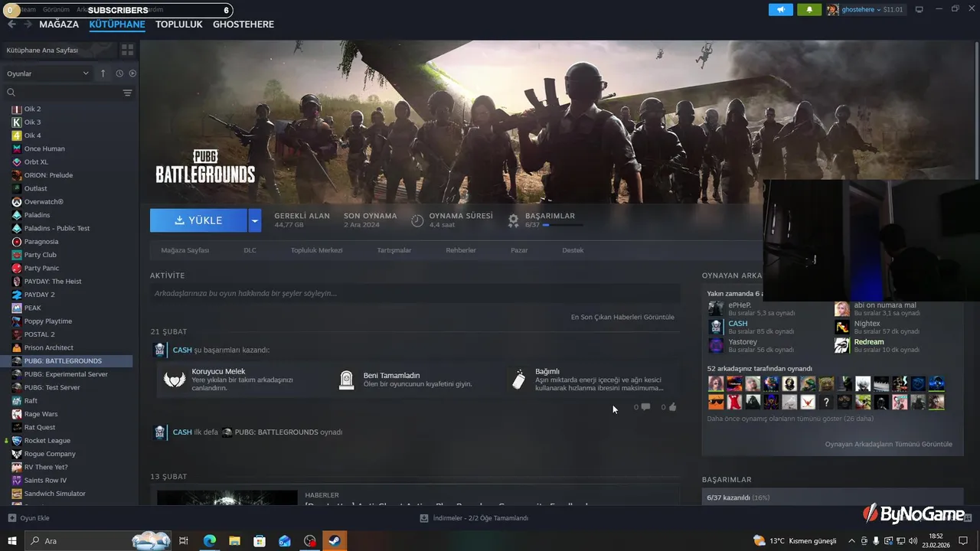Open Microsoft Store from taskbar

(260, 541)
